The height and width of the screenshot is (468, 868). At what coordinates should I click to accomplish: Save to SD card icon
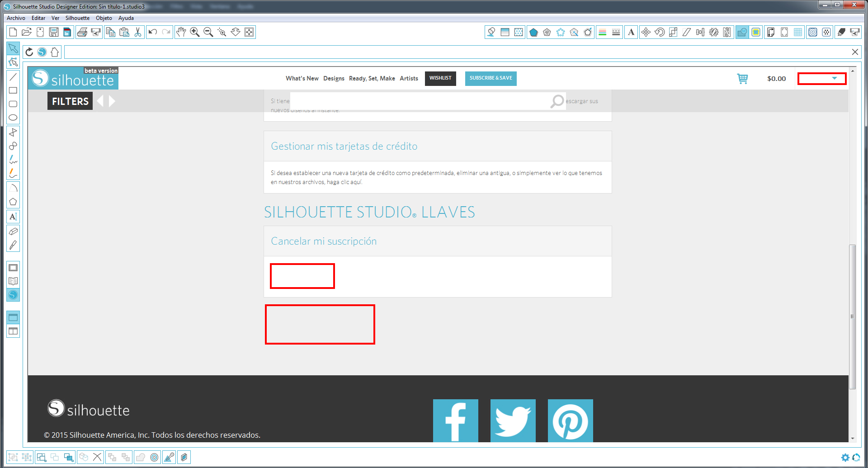coord(67,32)
